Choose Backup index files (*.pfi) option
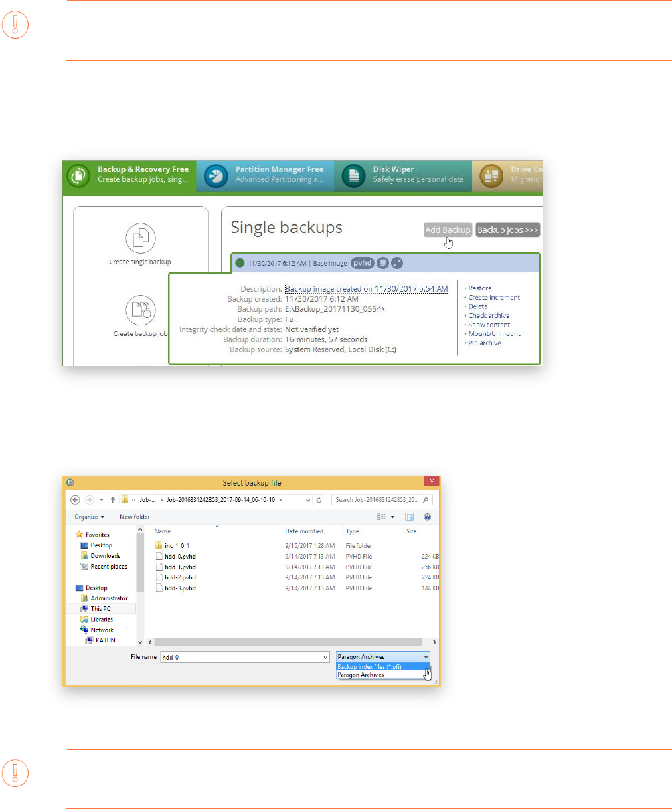 [382, 666]
